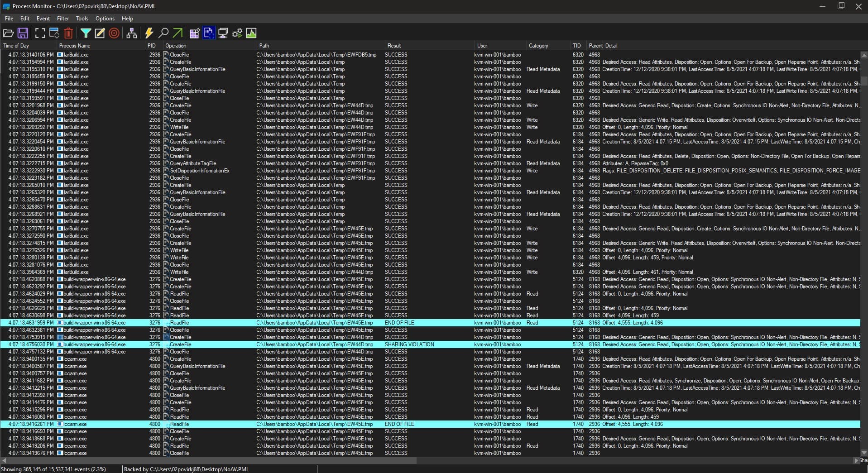Toggle the Capture events icon
The width and height of the screenshot is (868, 473).
[40, 33]
